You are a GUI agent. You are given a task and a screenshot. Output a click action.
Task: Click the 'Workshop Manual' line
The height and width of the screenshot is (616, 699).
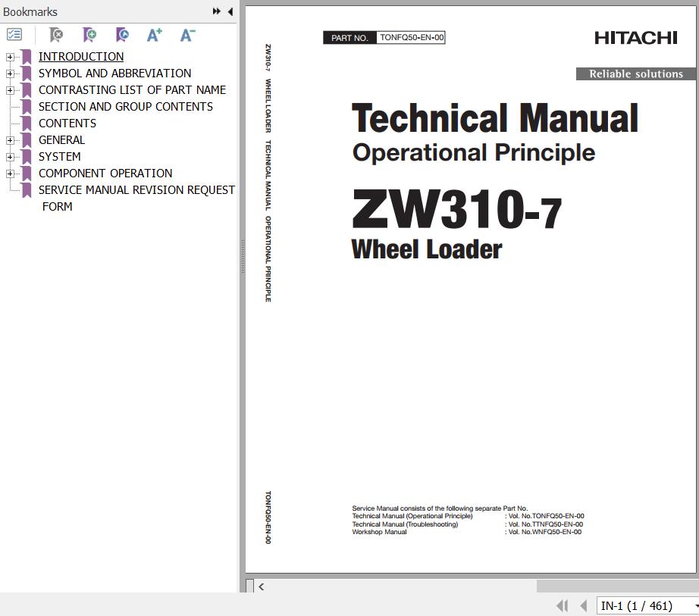379,532
